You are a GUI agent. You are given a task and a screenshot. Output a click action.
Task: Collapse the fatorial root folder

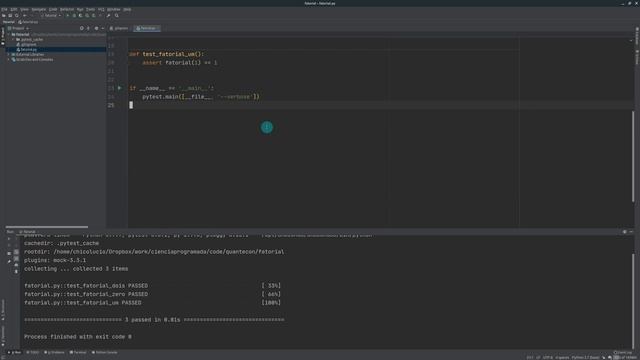coord(9,35)
